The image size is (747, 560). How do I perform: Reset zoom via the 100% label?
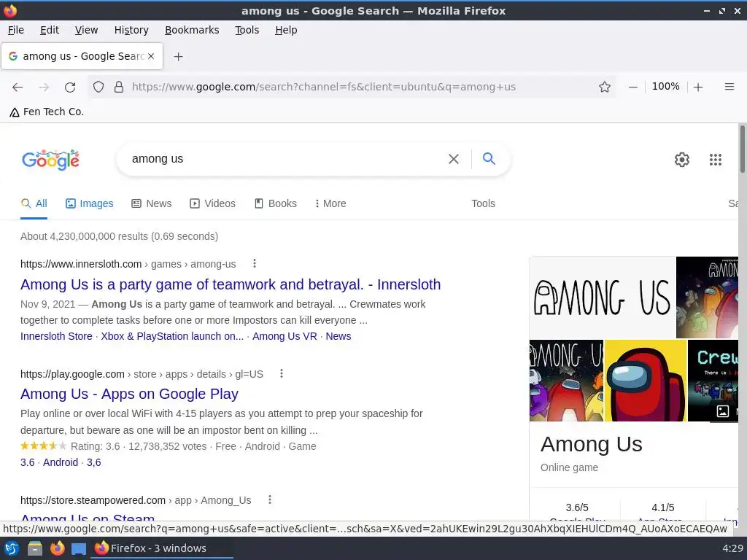[665, 86]
